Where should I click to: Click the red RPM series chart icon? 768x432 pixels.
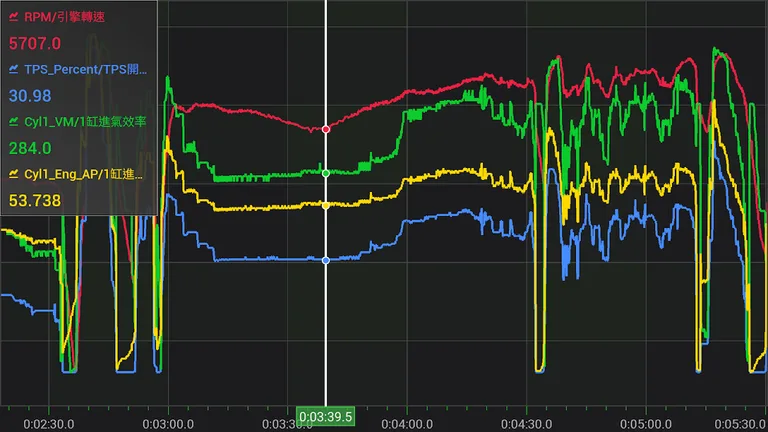14,17
